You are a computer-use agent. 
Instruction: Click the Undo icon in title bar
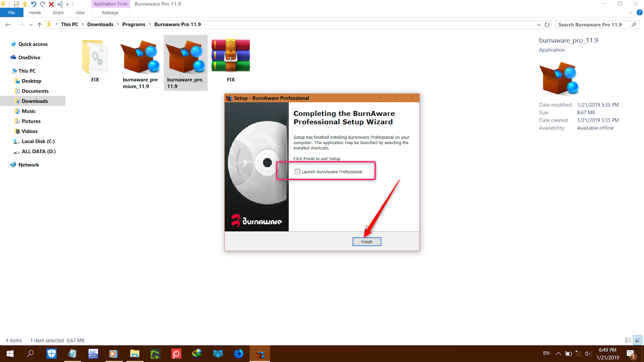click(33, 4)
